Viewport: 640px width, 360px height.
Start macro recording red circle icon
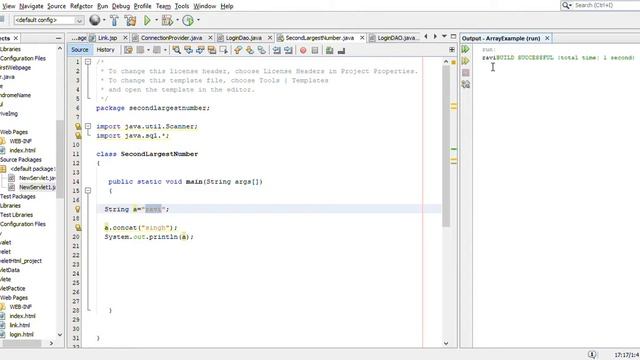coord(303,50)
